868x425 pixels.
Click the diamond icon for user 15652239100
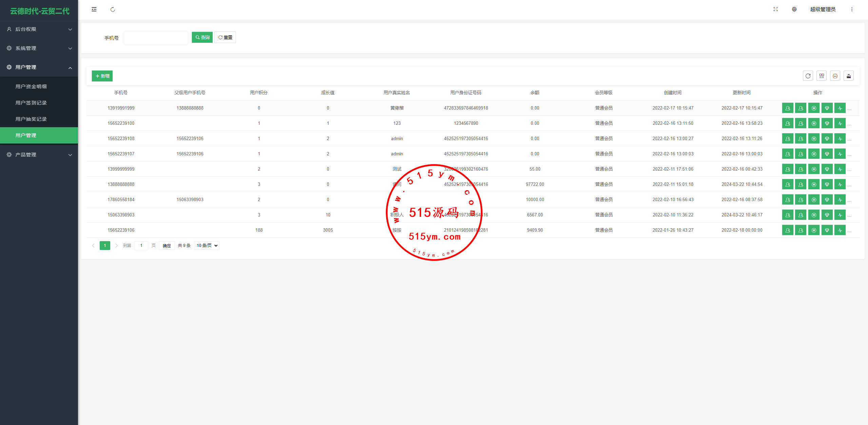[x=827, y=123]
